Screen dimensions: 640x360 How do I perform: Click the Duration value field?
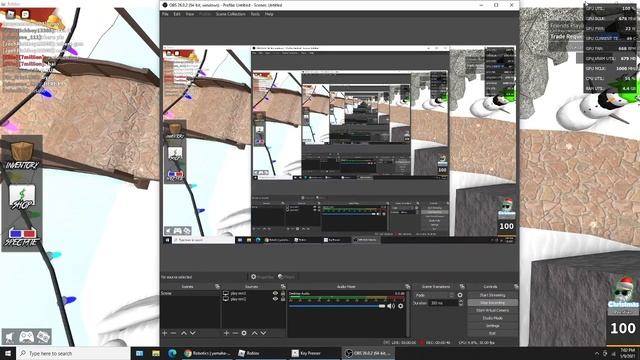point(443,303)
